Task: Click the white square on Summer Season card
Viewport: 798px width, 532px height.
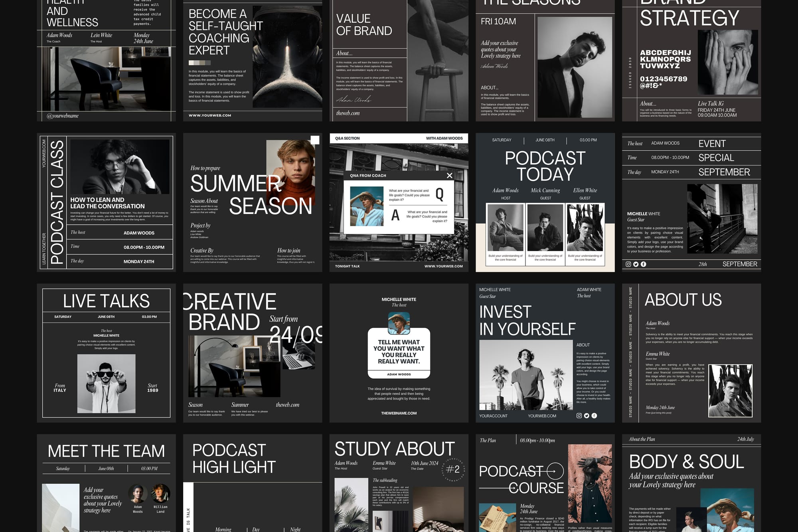Action: click(x=315, y=140)
